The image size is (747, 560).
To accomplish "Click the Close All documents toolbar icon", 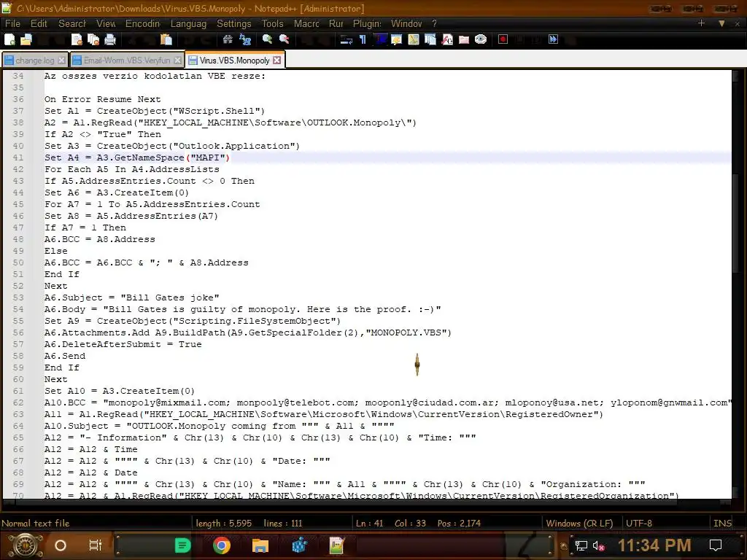I will coord(93,39).
